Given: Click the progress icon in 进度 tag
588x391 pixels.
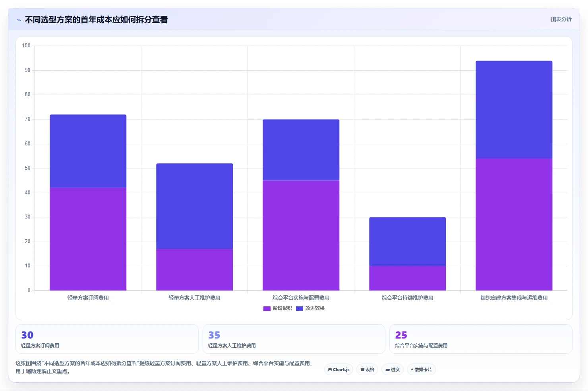Looking at the screenshot, I should click(387, 370).
